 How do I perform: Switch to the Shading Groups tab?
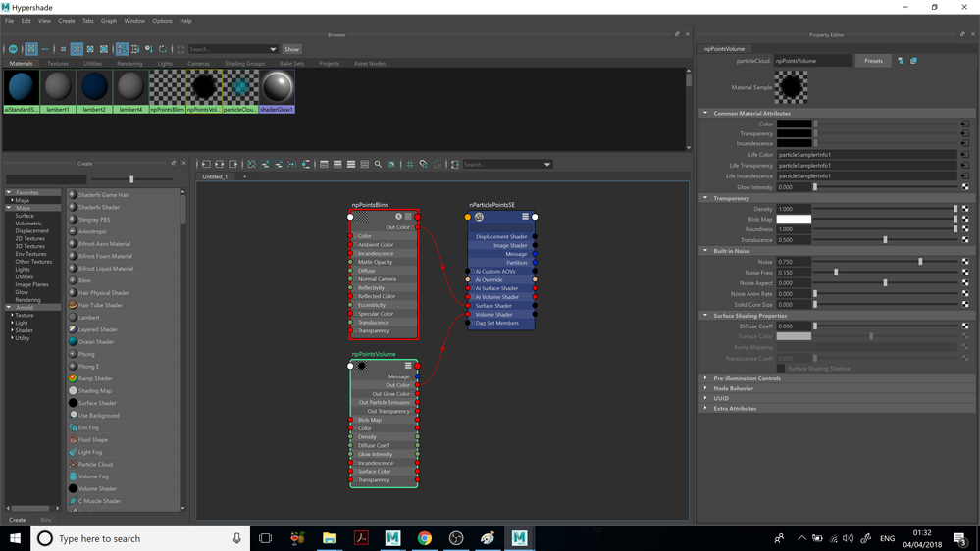244,63
